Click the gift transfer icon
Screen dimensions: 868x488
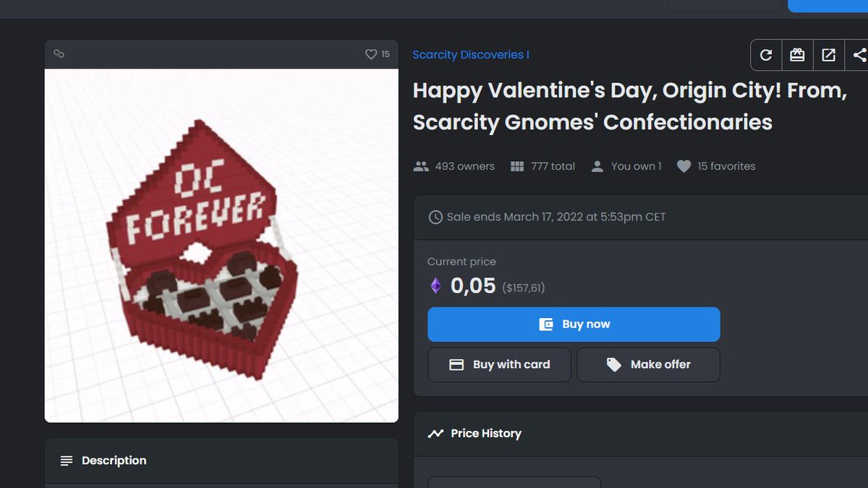[x=797, y=55]
